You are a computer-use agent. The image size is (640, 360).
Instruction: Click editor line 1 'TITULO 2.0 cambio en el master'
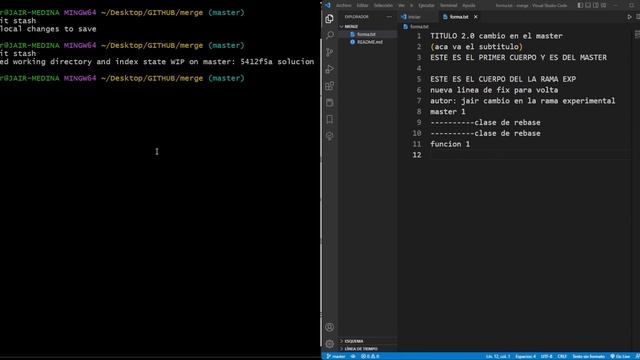click(x=496, y=36)
